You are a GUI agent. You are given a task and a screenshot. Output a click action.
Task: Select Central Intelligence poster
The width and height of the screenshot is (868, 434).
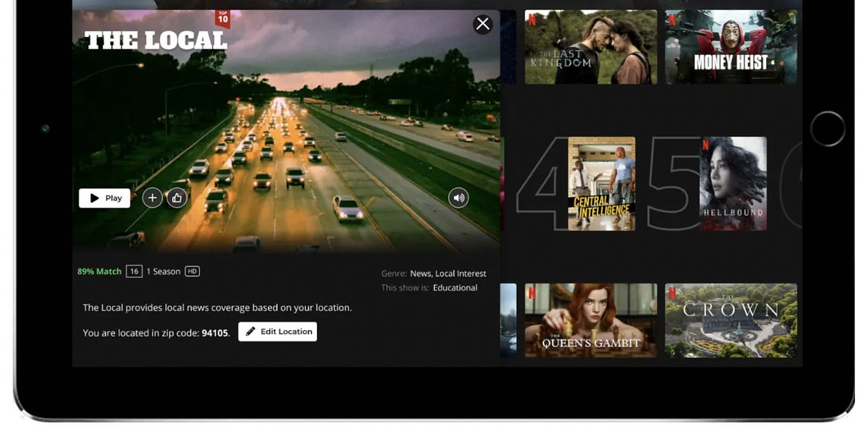602,184
